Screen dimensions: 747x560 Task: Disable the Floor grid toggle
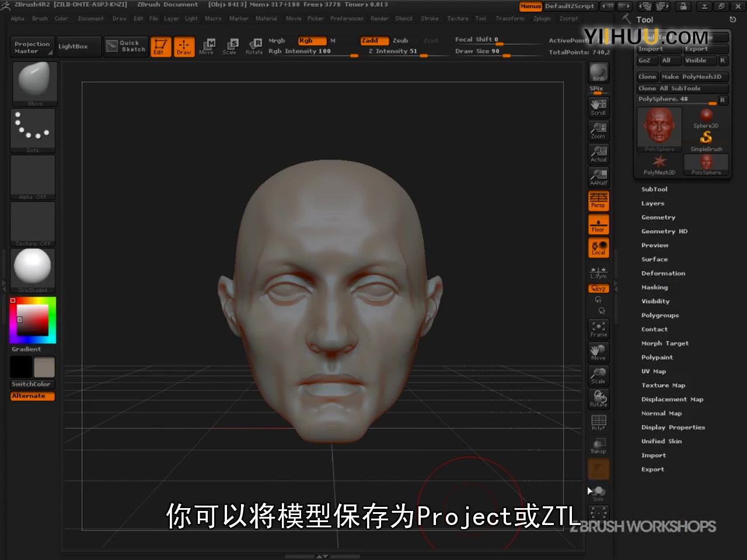[x=598, y=223]
